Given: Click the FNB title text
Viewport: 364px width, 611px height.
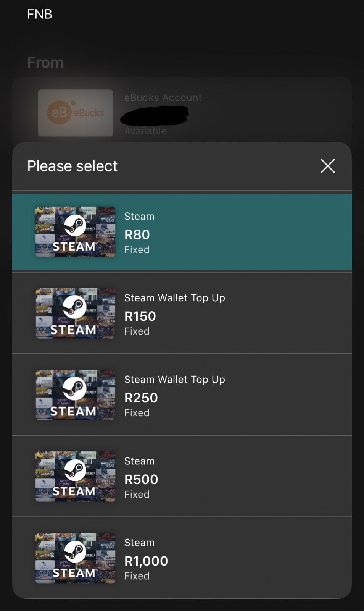Looking at the screenshot, I should tap(40, 14).
